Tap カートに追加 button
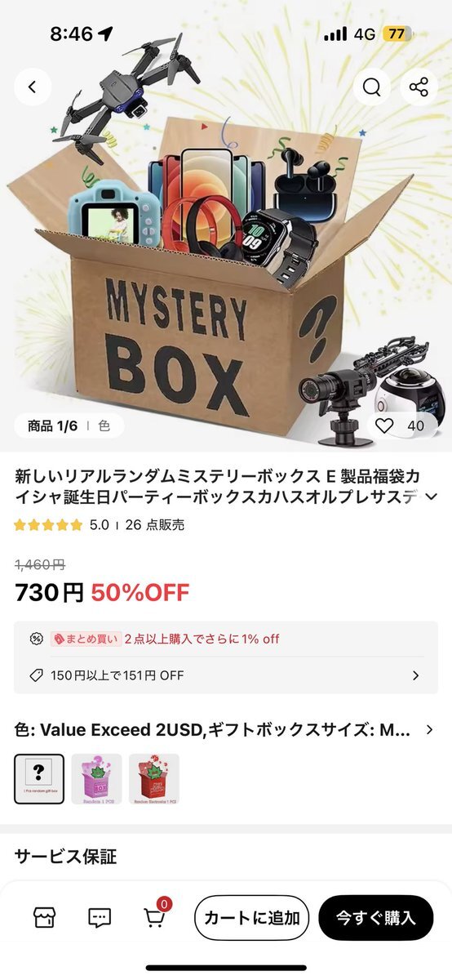This screenshot has height=980, width=452. point(252,918)
